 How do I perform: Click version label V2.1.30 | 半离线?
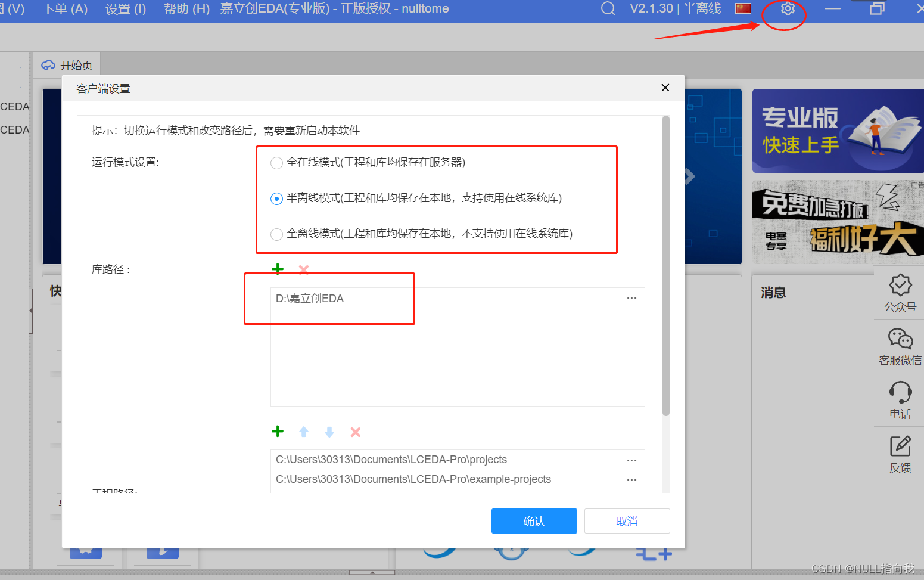click(675, 9)
